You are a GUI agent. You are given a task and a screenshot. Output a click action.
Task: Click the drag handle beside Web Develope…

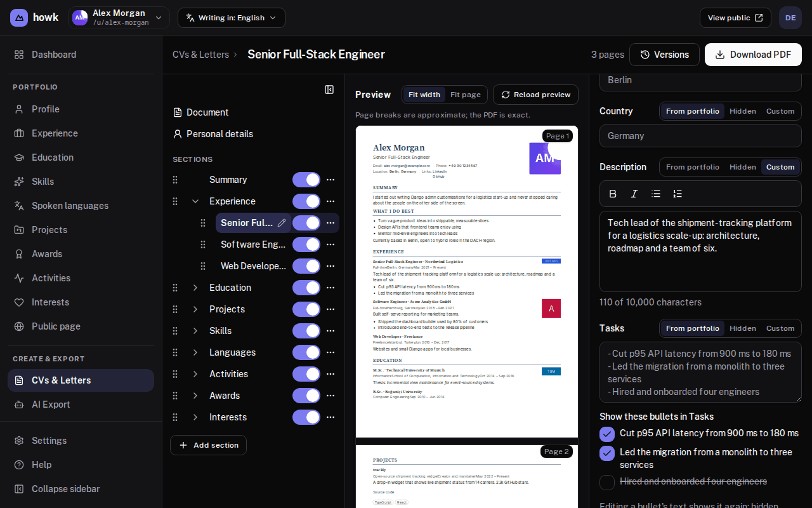point(203,266)
